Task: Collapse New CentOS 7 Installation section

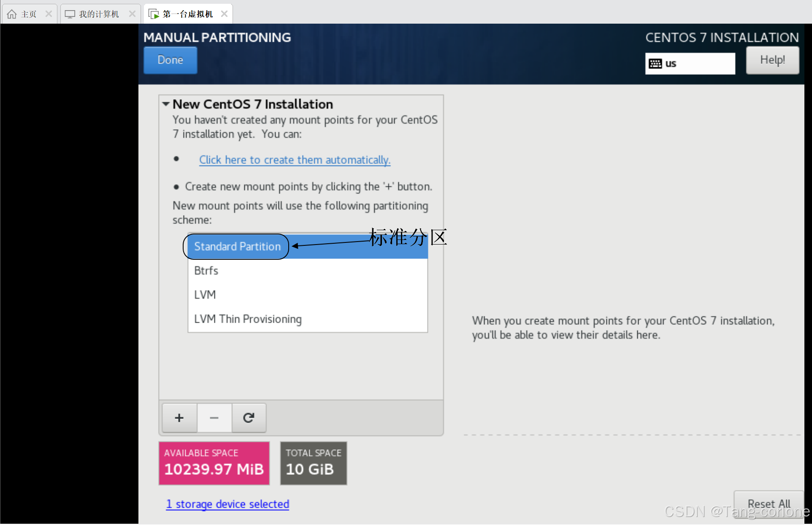Action: 166,104
